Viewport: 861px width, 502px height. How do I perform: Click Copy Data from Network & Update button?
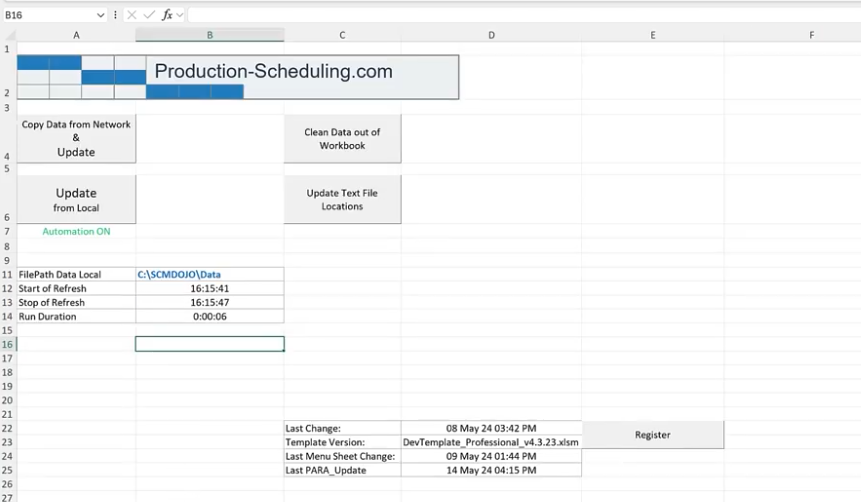(76, 138)
